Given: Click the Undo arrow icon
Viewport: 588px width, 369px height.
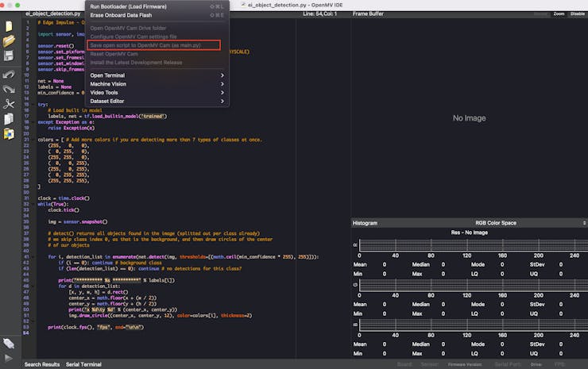Looking at the screenshot, I should click(9, 73).
